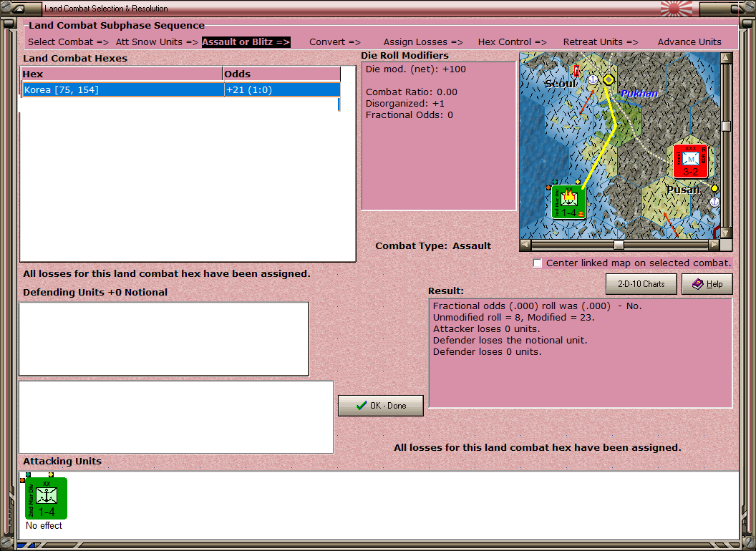Click the +21 (1:0) odds cell
Screen dimensions: 756x551
point(282,89)
